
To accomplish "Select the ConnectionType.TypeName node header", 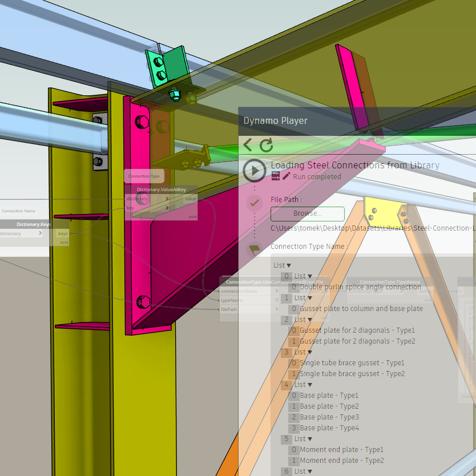I will (x=390, y=282).
